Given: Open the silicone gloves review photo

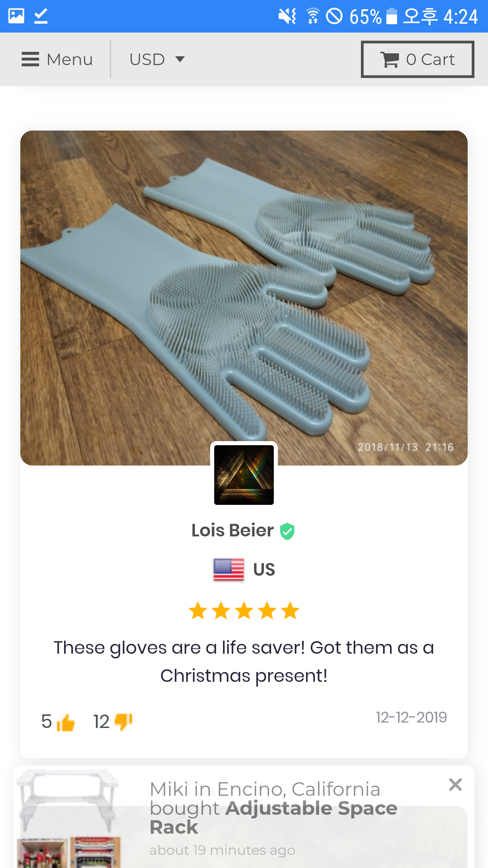Looking at the screenshot, I should pyautogui.click(x=244, y=298).
